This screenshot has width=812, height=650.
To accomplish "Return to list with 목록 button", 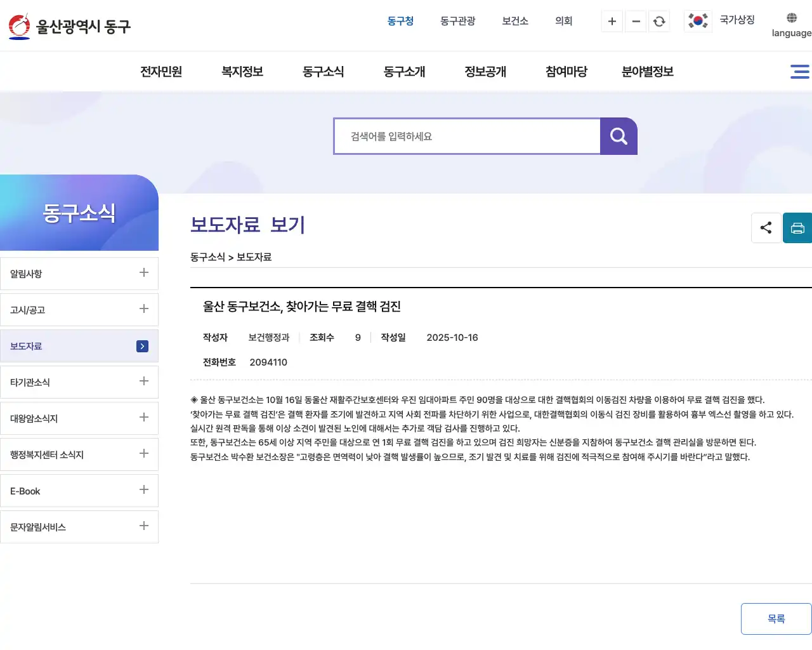I will [x=776, y=619].
